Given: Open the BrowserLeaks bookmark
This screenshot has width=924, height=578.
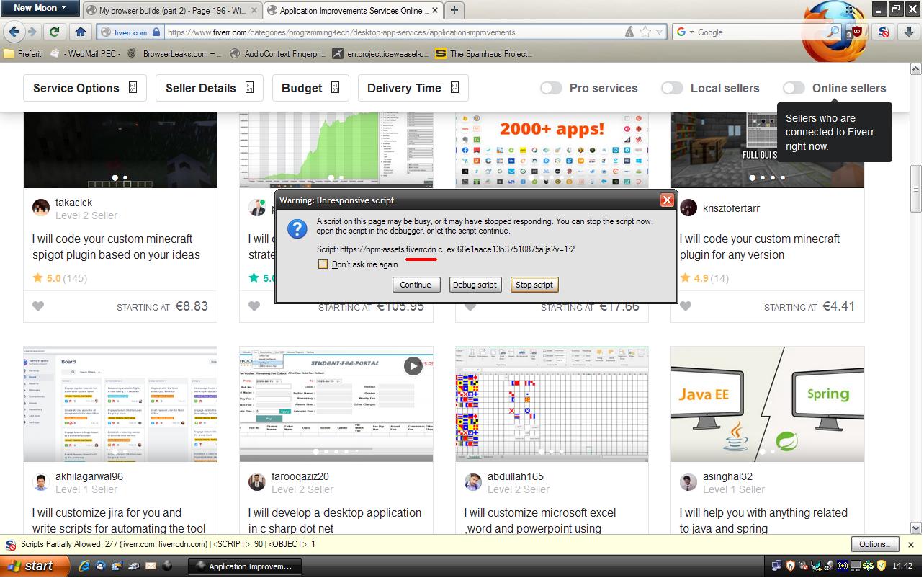Looking at the screenshot, I should [174, 53].
